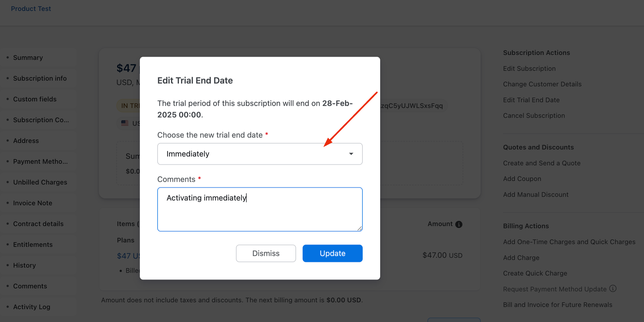This screenshot has width=644, height=322.
Task: Click Edit Subscription action link
Action: [x=529, y=69]
